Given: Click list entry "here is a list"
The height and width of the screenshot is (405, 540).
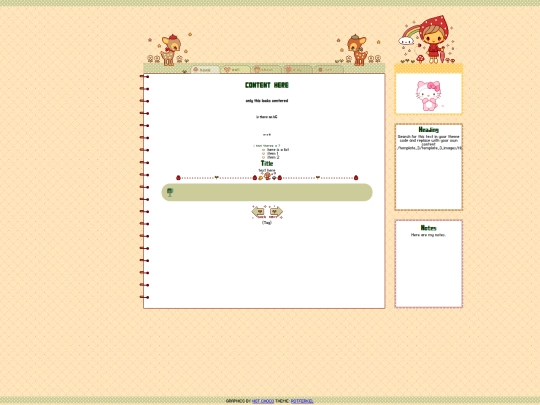Looking at the screenshot, I should [278, 150].
